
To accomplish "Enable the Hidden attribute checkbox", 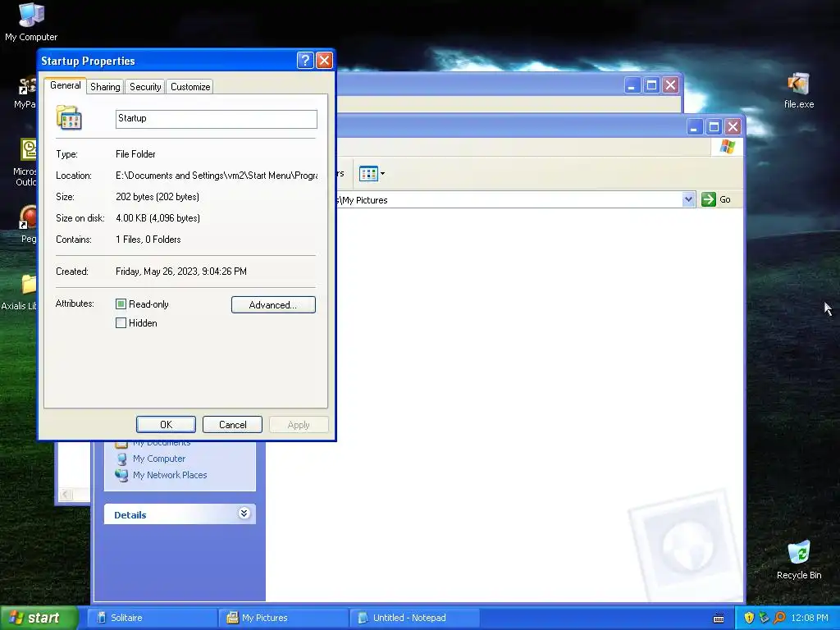I will [121, 323].
